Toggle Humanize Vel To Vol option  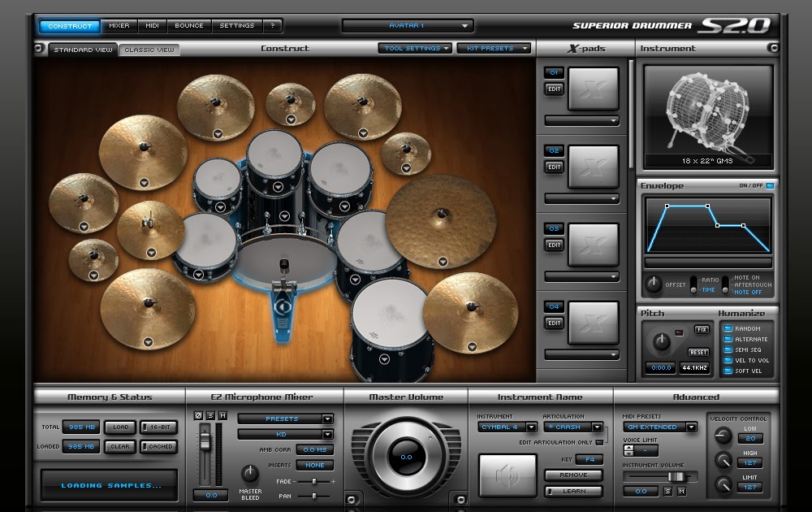(728, 360)
